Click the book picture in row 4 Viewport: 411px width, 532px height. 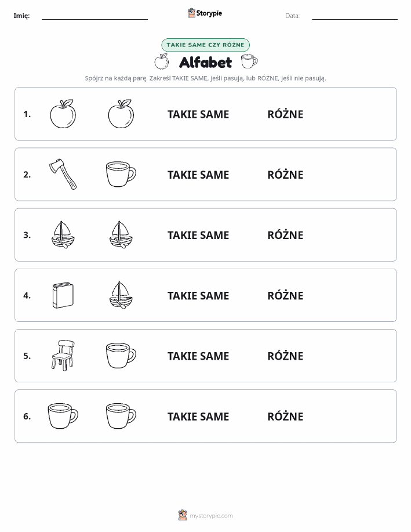[x=63, y=295]
